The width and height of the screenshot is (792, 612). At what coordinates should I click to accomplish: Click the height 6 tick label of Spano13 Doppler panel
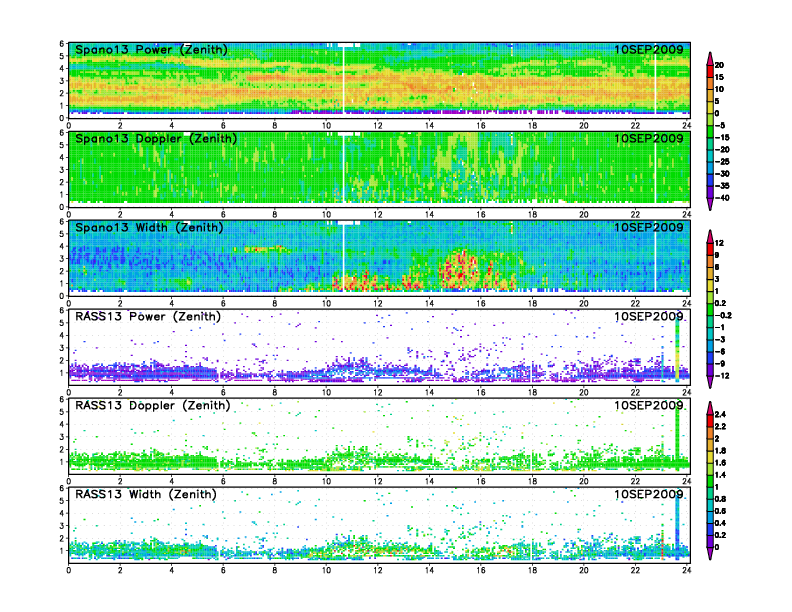click(62, 133)
